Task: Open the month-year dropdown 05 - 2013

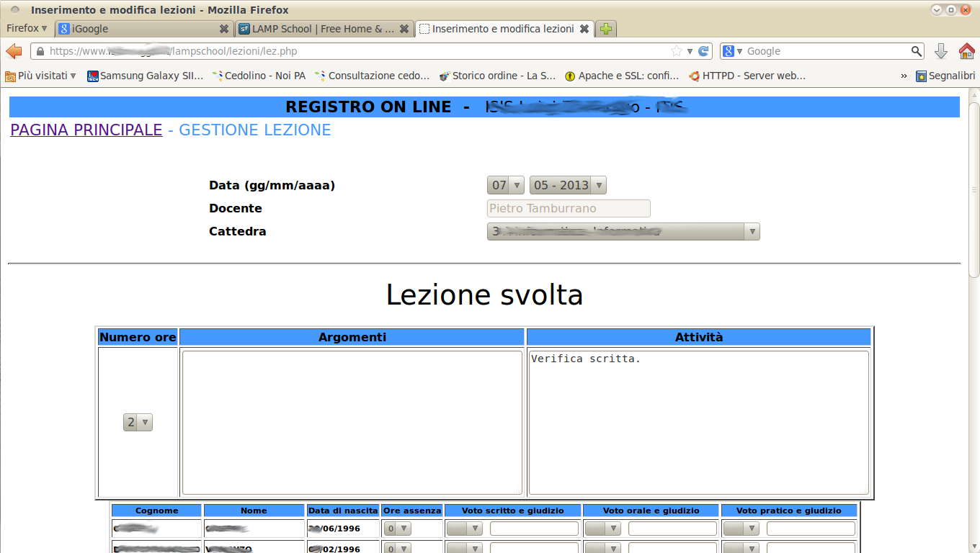Action: pyautogui.click(x=567, y=185)
